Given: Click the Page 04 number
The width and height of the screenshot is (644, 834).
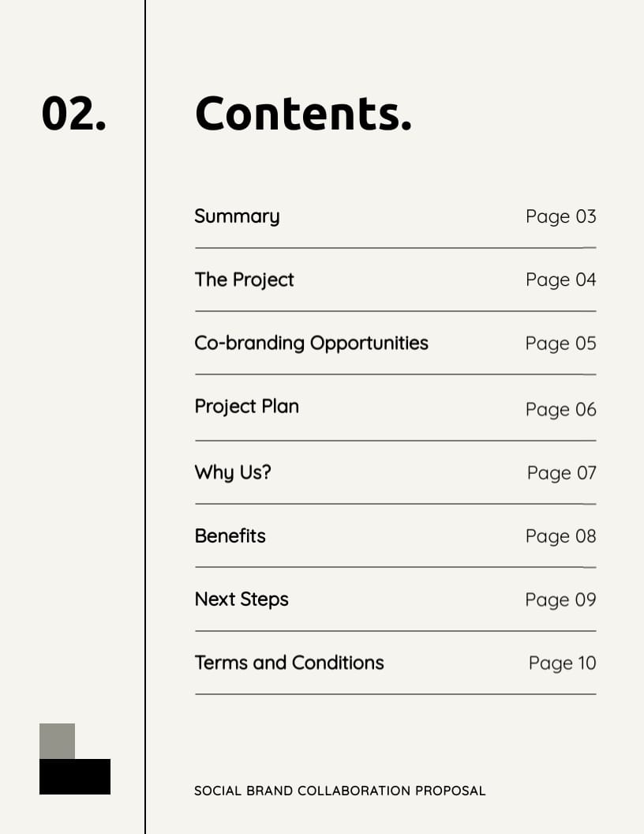Looking at the screenshot, I should 561,280.
